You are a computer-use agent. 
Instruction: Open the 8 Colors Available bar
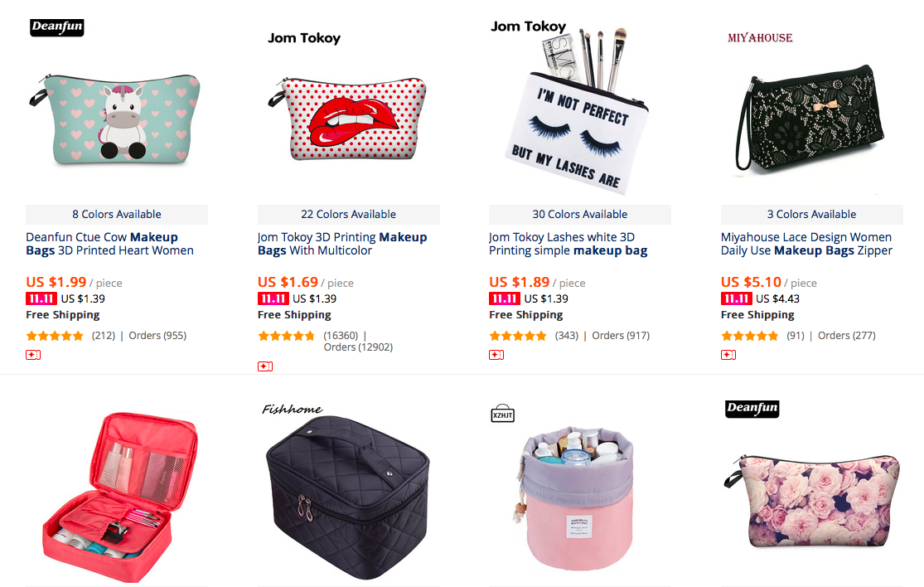[x=117, y=215]
